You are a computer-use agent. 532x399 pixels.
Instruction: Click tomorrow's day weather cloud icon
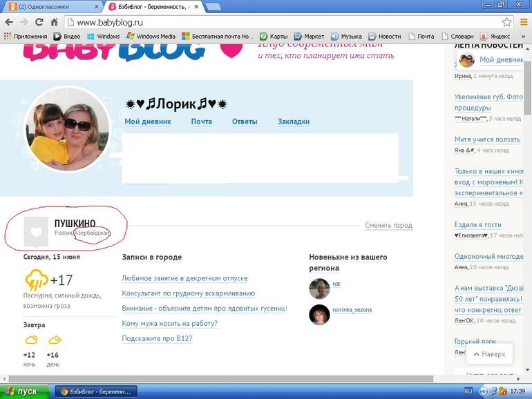[55, 340]
